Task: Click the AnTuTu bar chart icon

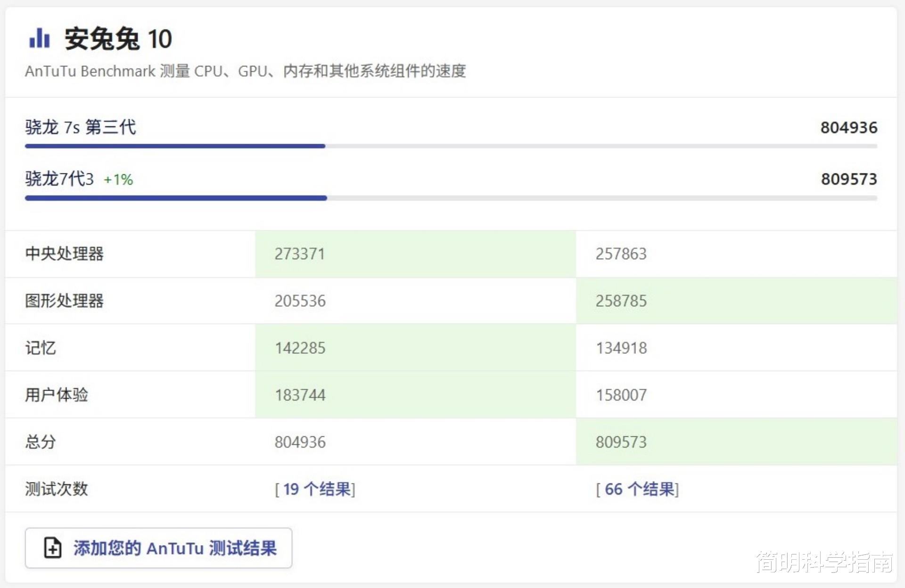Action: (40, 38)
